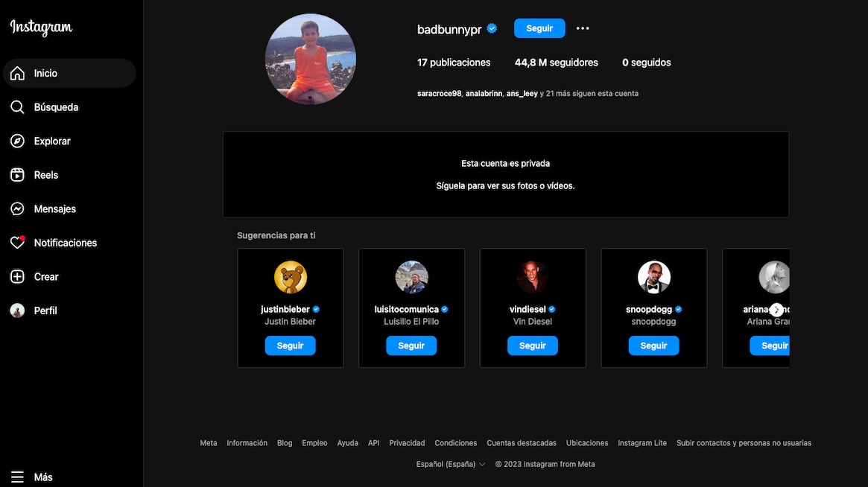Image resolution: width=868 pixels, height=487 pixels.
Task: Open Subir contactos y personas no usuarias
Action: click(744, 443)
